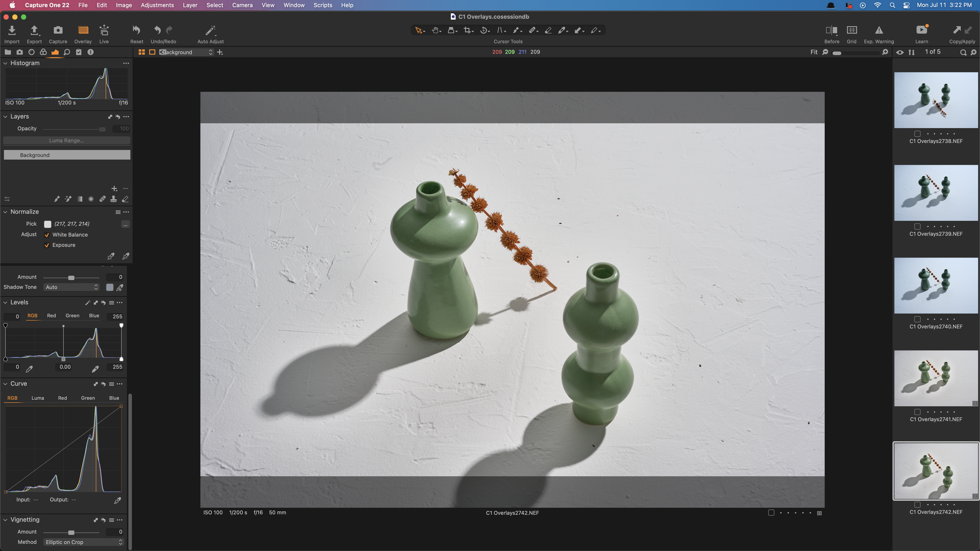
Task: Open the Adjustments menu
Action: click(157, 5)
